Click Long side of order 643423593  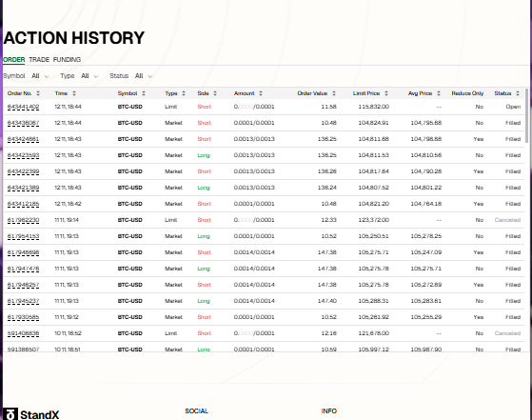click(204, 155)
